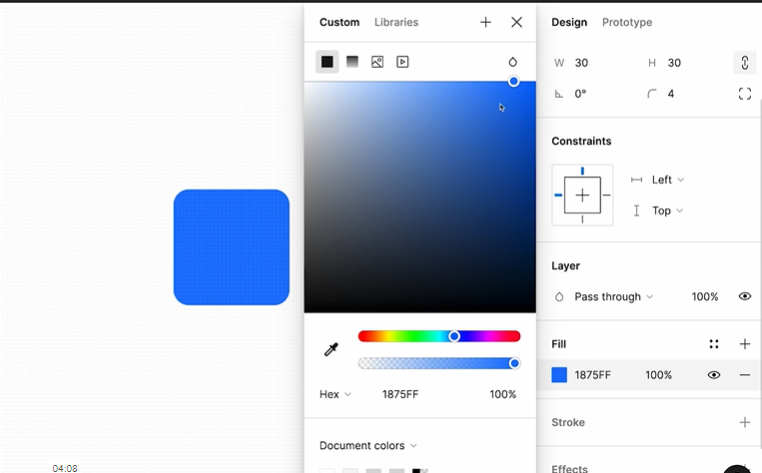The image size is (762, 473).
Task: Toggle constrain proportions lock icon
Action: (x=745, y=63)
